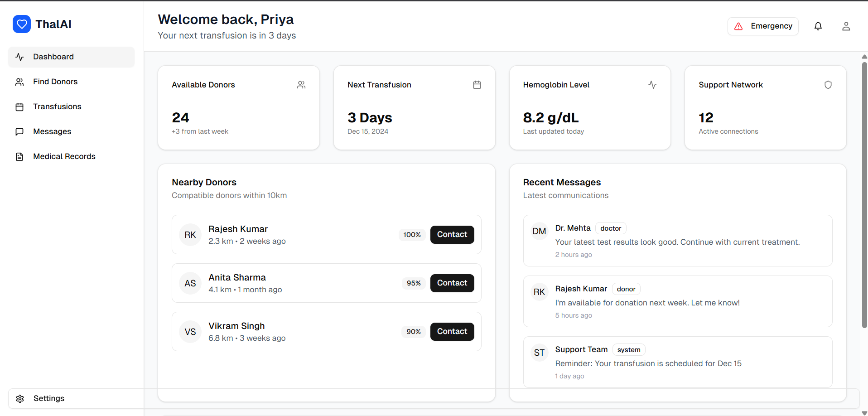Click the Hemoglobin Level pulse icon

(652, 85)
